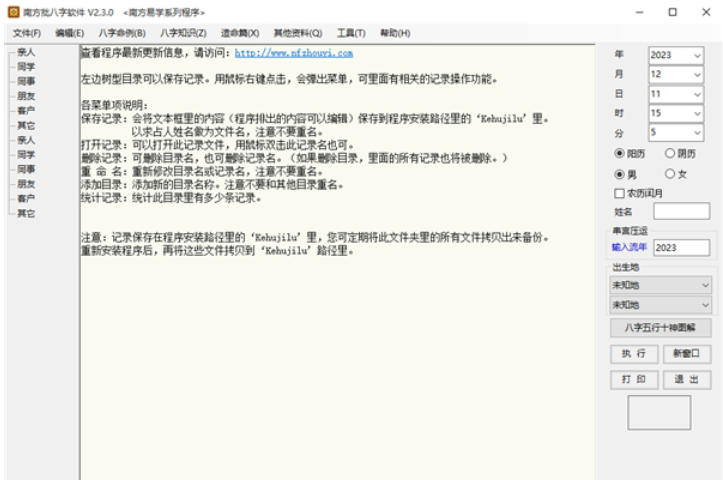723x480 pixels.
Task: Visit the nfzhouyi.com update link
Action: [x=294, y=53]
